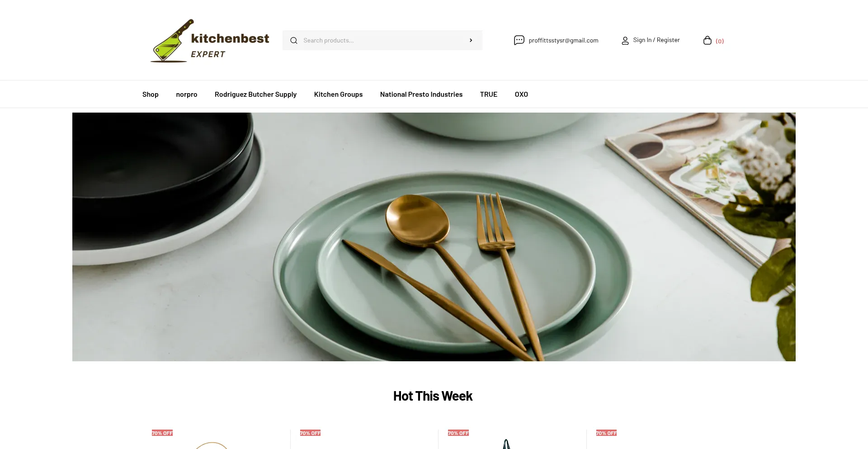
Task: Open the norpro category
Action: [187, 95]
